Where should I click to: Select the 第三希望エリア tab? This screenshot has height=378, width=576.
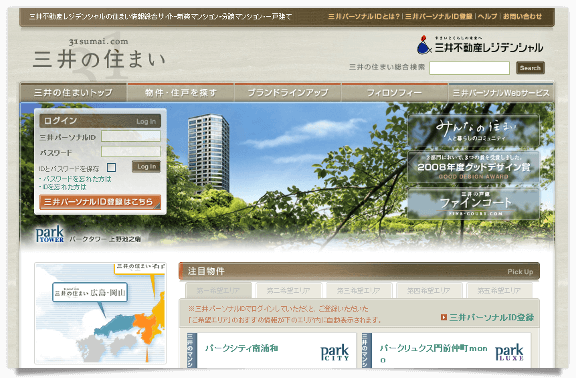click(359, 291)
